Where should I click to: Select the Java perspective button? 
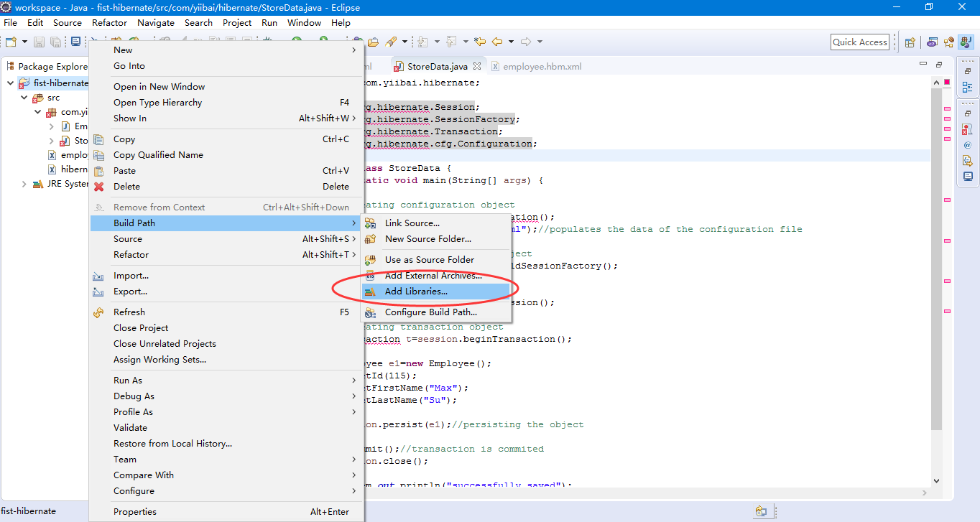tap(965, 42)
